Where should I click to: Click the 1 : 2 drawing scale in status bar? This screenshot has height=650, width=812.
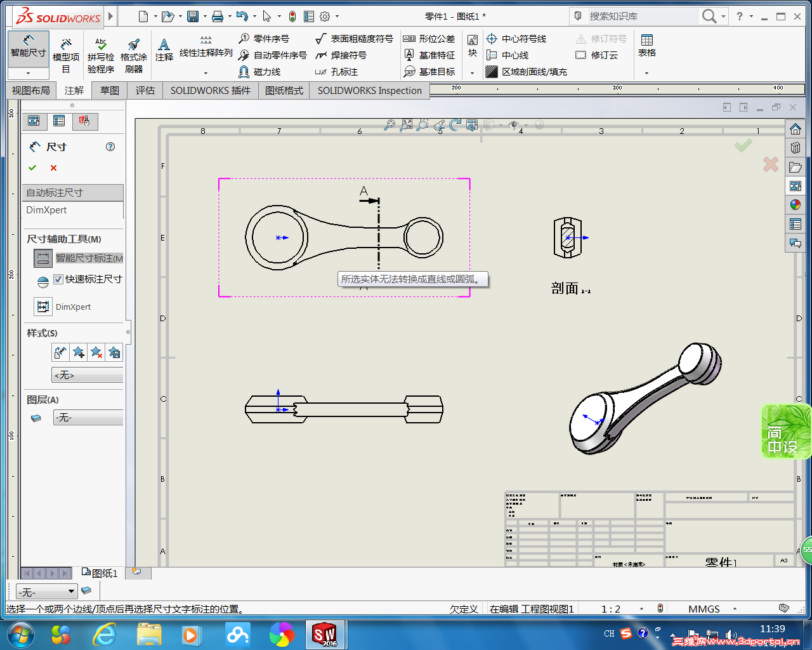611,609
